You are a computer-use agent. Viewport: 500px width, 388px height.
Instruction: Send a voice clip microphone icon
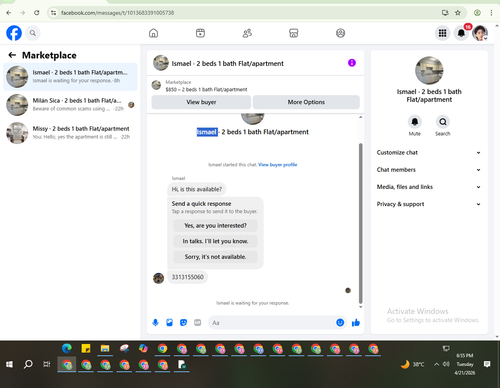155,322
